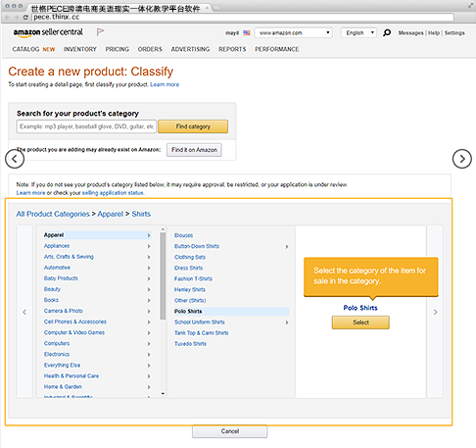
Task: Click the US flag icon in header
Action: point(247,33)
